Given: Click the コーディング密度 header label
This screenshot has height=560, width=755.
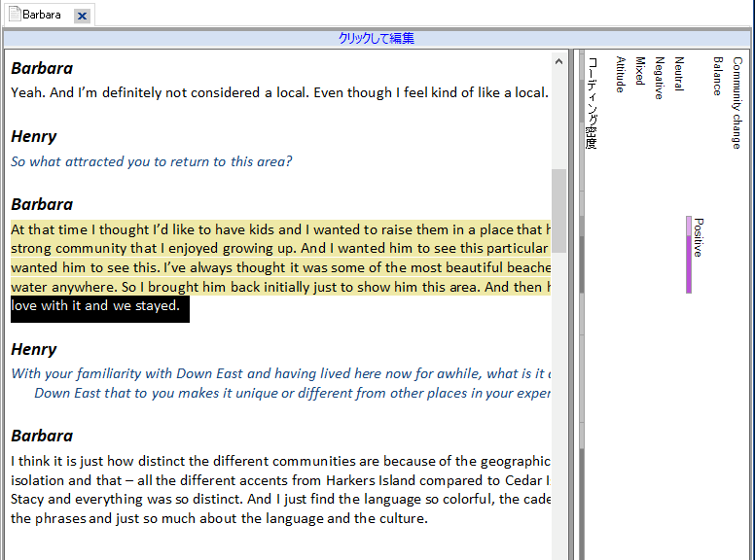Looking at the screenshot, I should coord(592,102).
